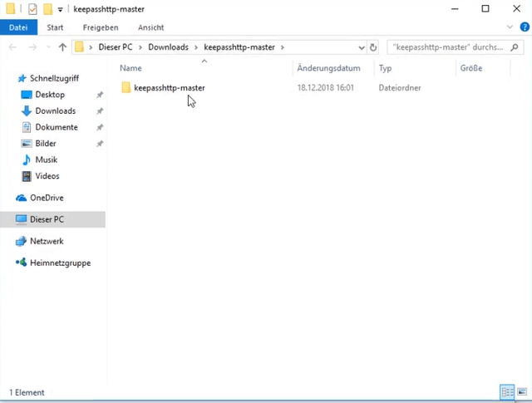Switch to large thumbnails view layout
Viewport: 532px width, 403px height.
522,392
